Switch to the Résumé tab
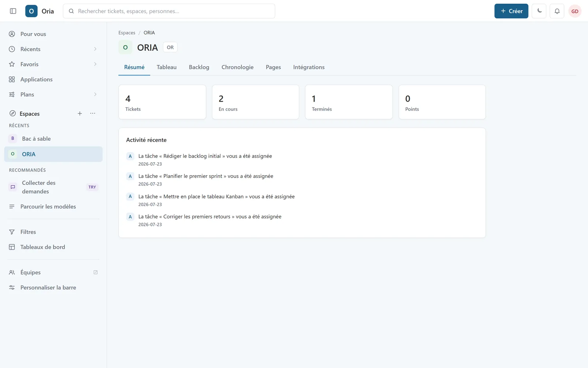The height and width of the screenshot is (368, 588). (x=134, y=67)
